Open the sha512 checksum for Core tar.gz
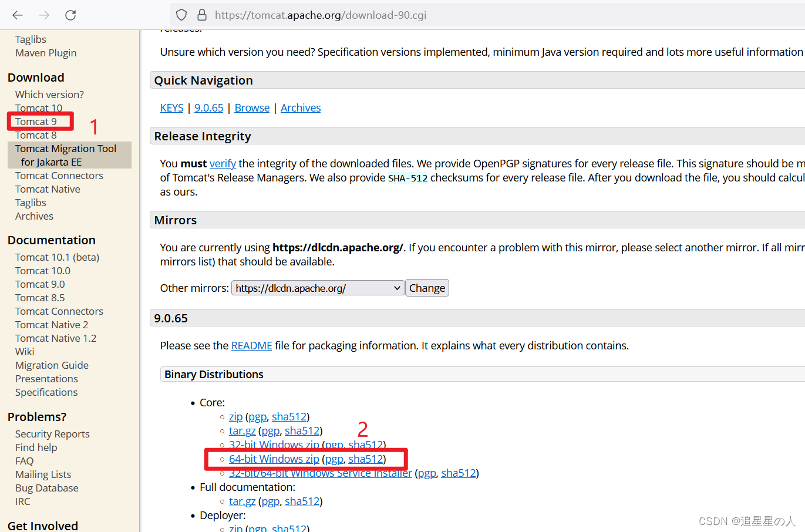This screenshot has width=805, height=532. (x=302, y=431)
